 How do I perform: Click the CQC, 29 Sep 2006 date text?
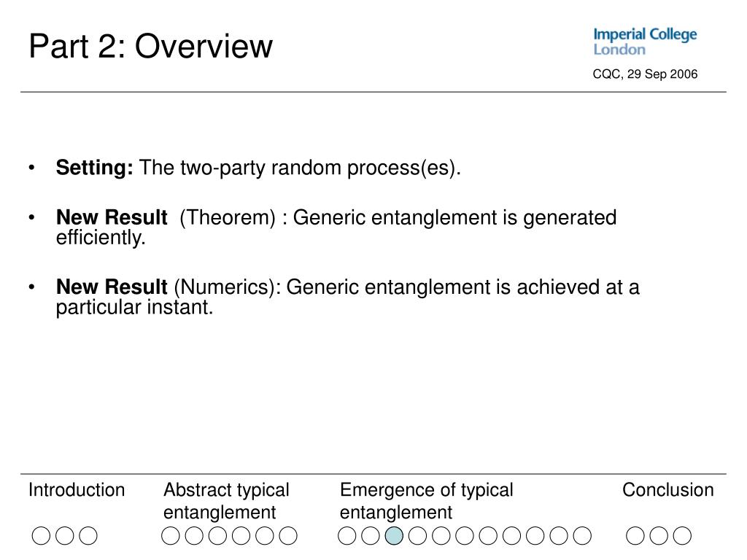pyautogui.click(x=645, y=74)
